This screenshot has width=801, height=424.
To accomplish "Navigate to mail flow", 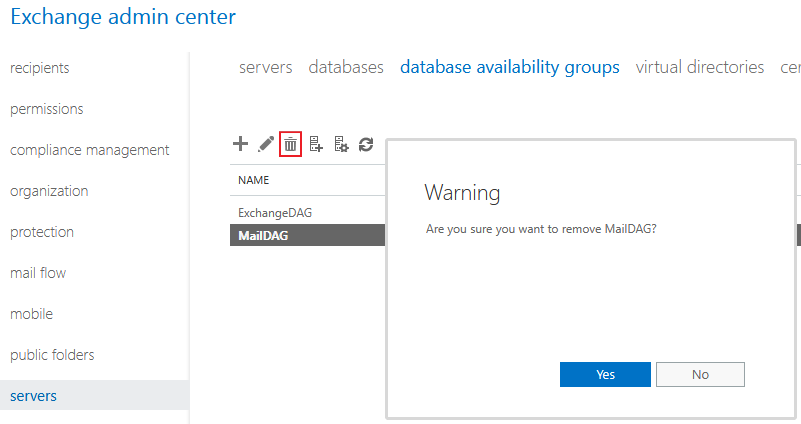I will pos(38,273).
